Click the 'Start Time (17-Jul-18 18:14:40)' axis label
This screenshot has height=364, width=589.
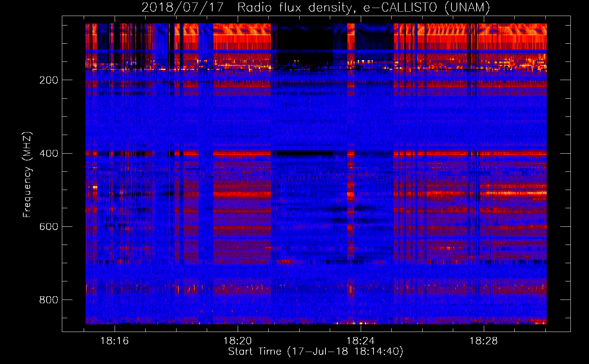click(316, 352)
